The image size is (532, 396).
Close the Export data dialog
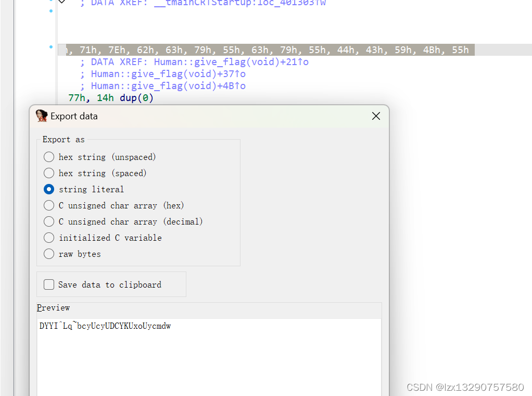(x=376, y=116)
